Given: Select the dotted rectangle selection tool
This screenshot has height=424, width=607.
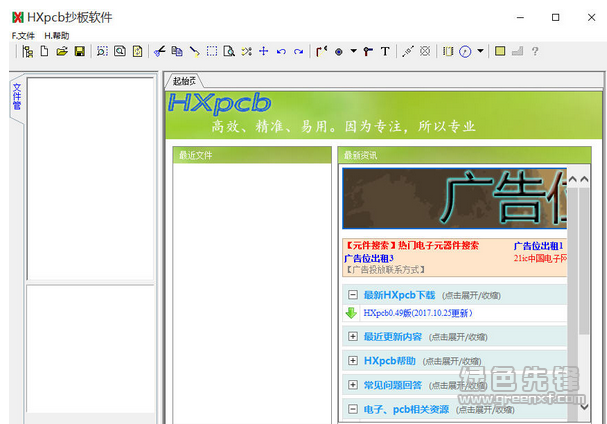Looking at the screenshot, I should (211, 51).
